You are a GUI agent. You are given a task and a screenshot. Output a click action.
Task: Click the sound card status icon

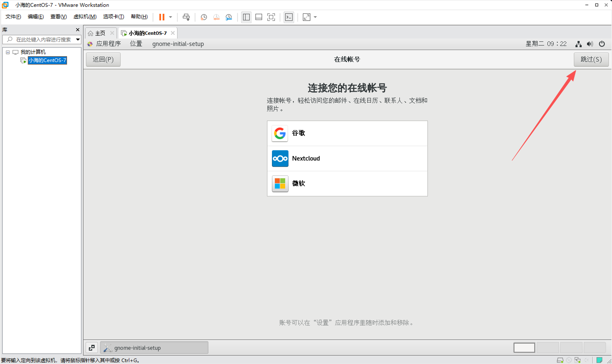point(586,360)
